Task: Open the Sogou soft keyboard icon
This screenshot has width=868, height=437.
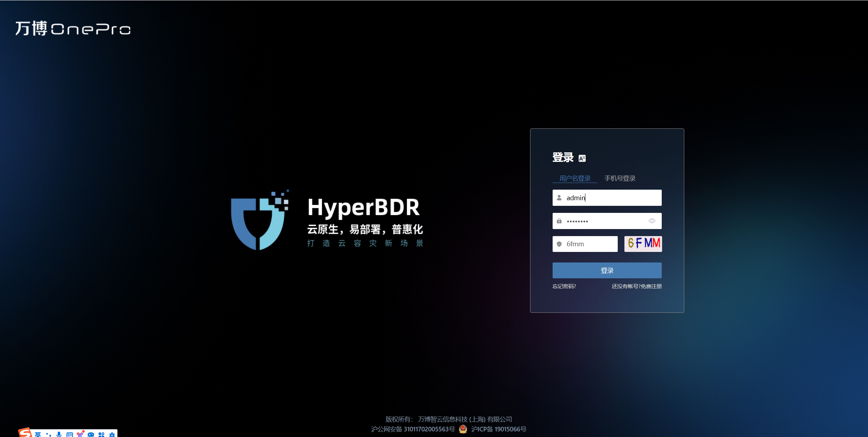Action: [x=70, y=435]
